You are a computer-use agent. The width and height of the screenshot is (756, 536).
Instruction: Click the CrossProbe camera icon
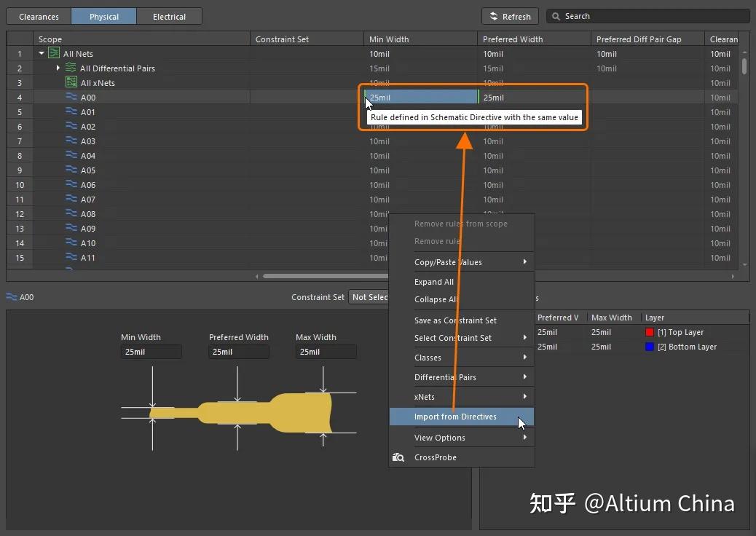398,457
